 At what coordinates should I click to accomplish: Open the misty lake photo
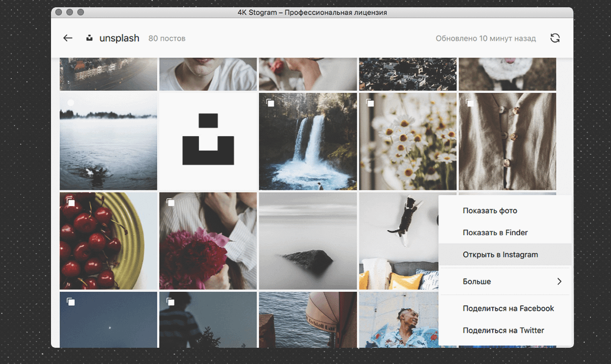coord(108,141)
